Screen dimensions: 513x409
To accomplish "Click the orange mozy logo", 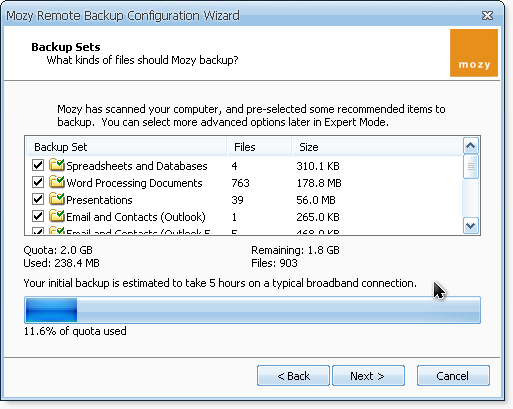I will point(474,53).
